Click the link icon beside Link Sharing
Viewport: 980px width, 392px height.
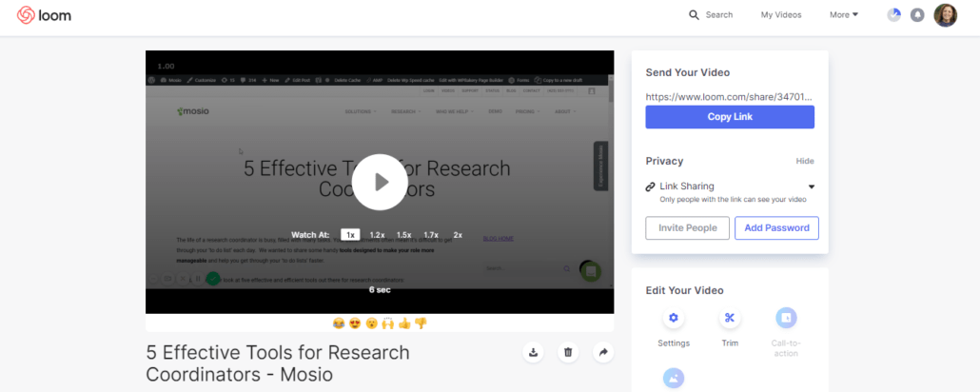(650, 186)
